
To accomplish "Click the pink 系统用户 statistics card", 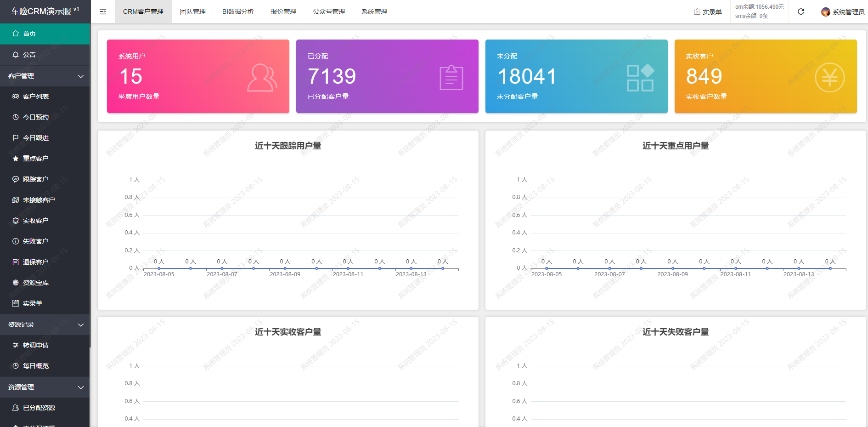I will tap(198, 76).
